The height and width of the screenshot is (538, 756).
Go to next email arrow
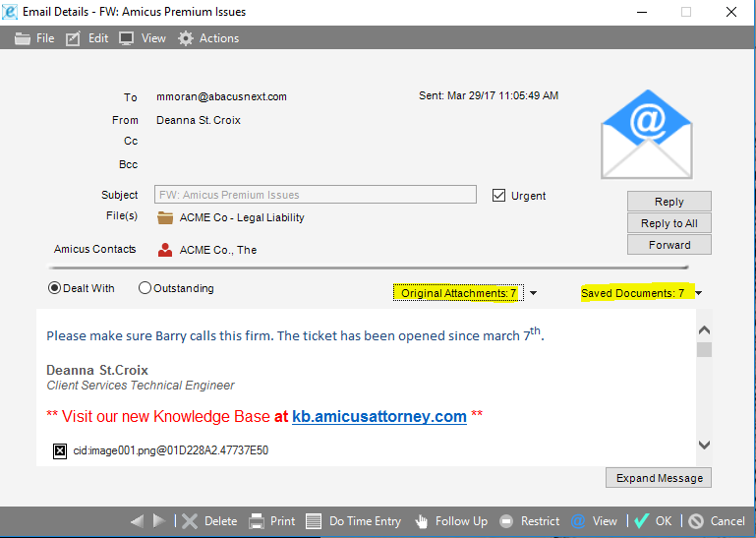click(159, 521)
